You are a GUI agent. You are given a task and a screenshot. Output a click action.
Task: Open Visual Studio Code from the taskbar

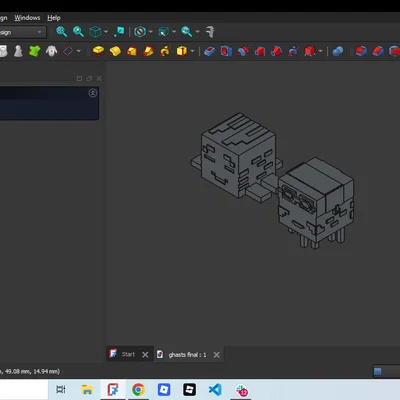pos(215,389)
